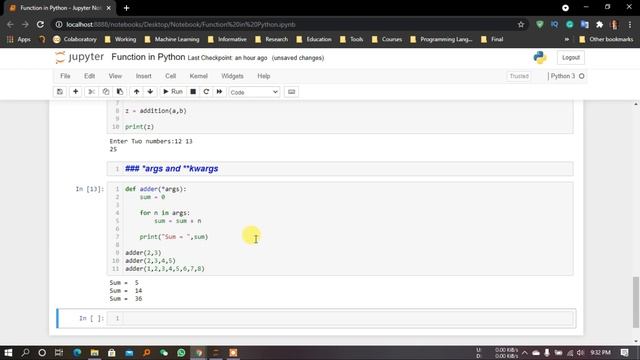The height and width of the screenshot is (360, 640).
Task: Open the Apps bookmark shortcut
Action: click(x=19, y=40)
